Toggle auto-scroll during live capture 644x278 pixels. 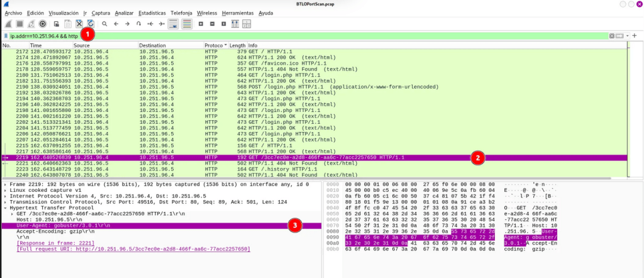[x=174, y=23]
